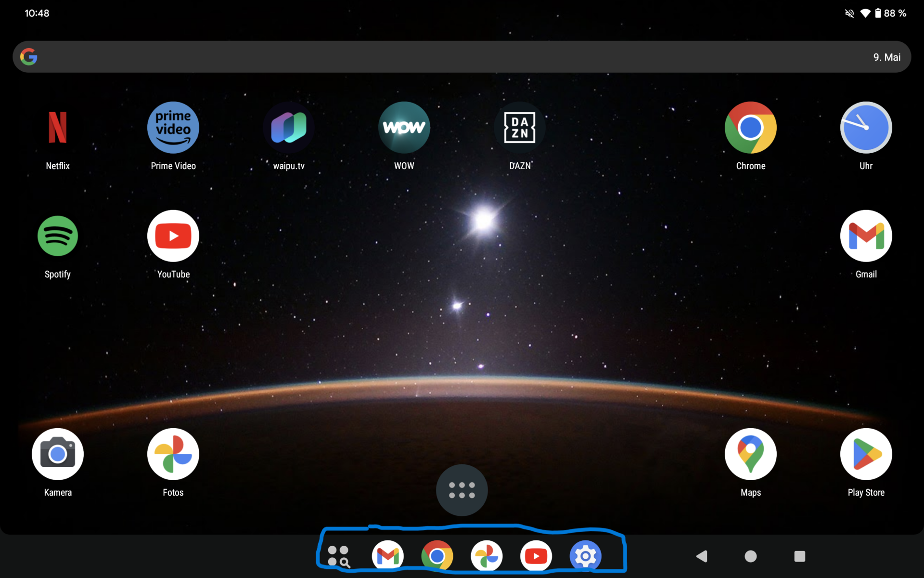Tap the muted notifications status icon
The width and height of the screenshot is (924, 578).
[849, 13]
